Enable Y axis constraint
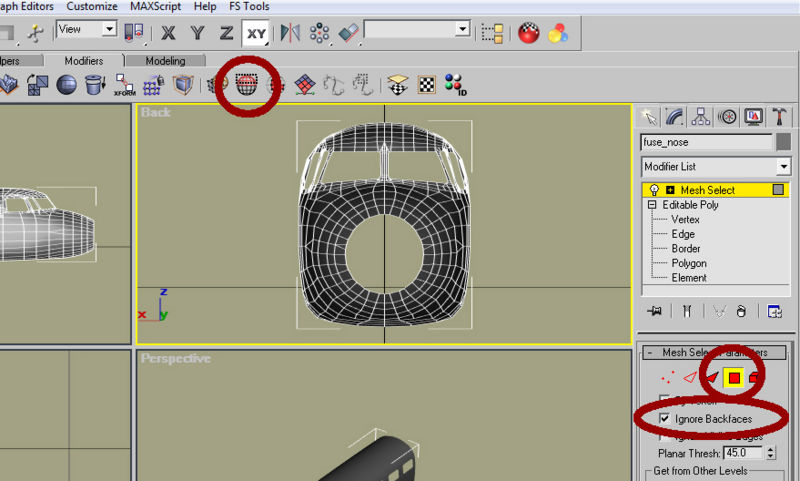The height and width of the screenshot is (481, 800). coord(197,34)
